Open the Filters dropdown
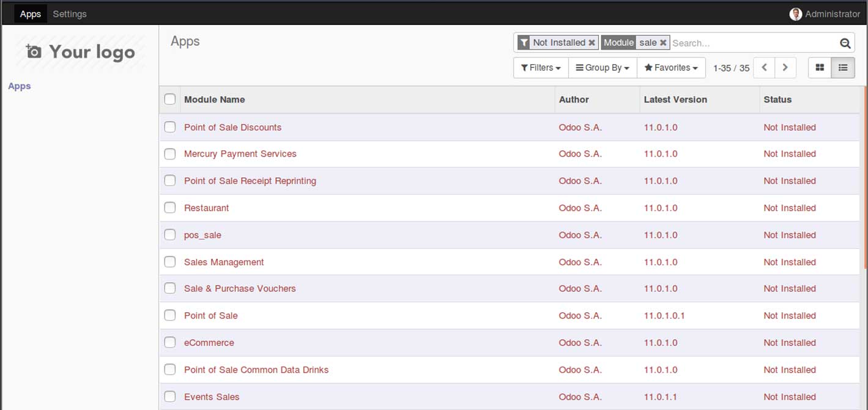868x410 pixels. pyautogui.click(x=541, y=68)
